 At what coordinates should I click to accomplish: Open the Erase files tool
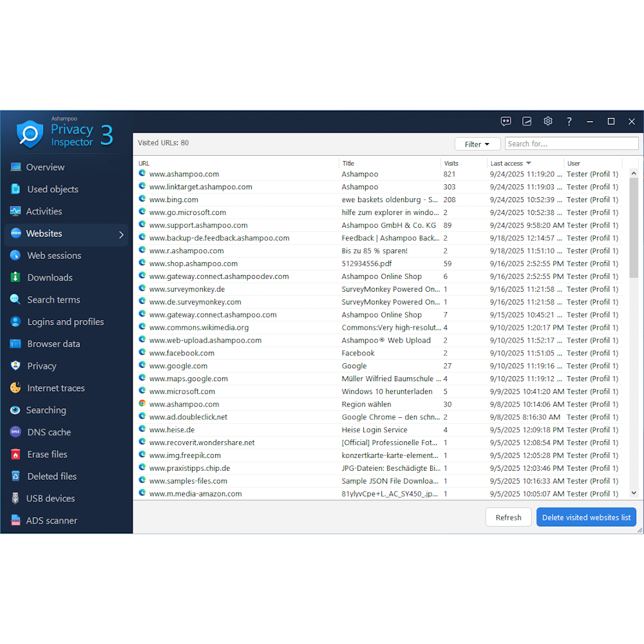pos(46,454)
